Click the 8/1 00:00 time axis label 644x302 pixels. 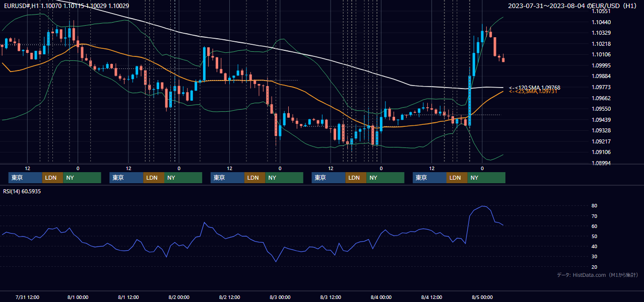coord(78,297)
